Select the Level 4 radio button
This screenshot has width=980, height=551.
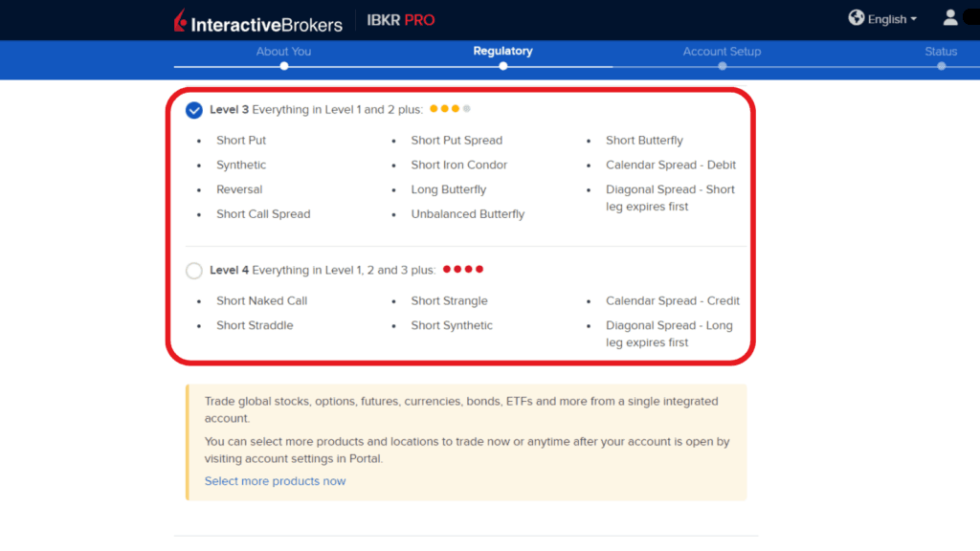tap(193, 270)
